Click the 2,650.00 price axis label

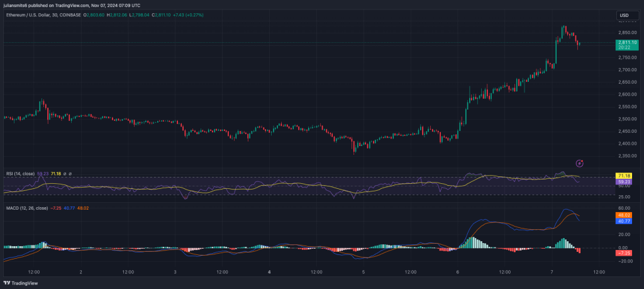[x=627, y=82]
